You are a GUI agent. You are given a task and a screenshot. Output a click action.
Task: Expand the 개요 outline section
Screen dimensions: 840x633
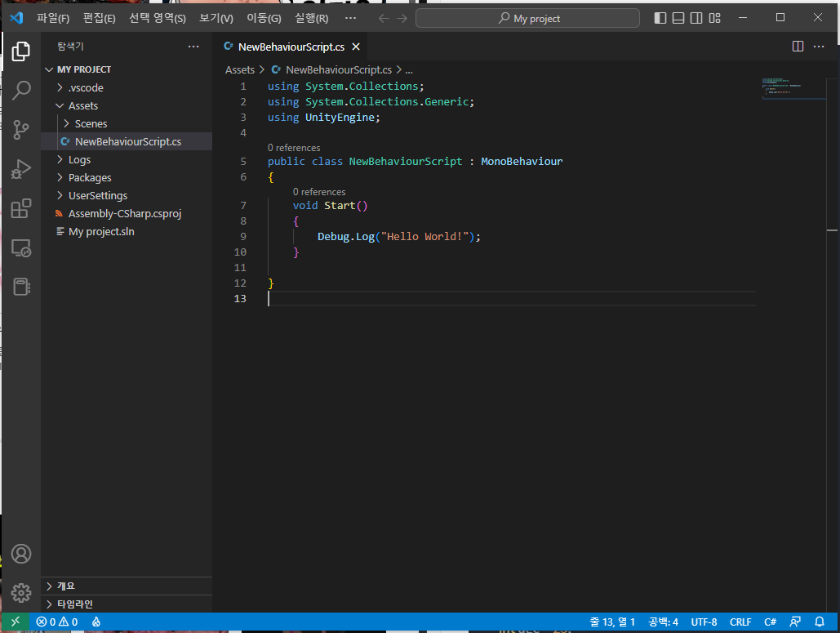pos(127,586)
